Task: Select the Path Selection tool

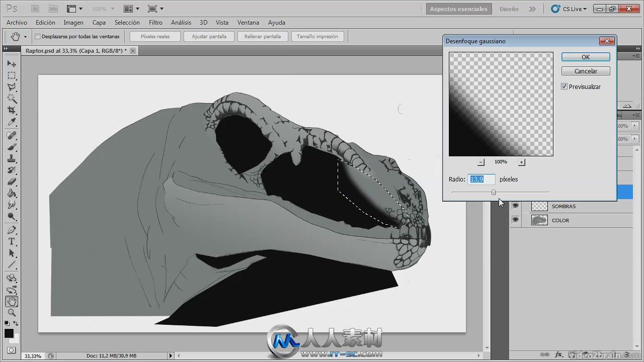Action: pos(12,253)
